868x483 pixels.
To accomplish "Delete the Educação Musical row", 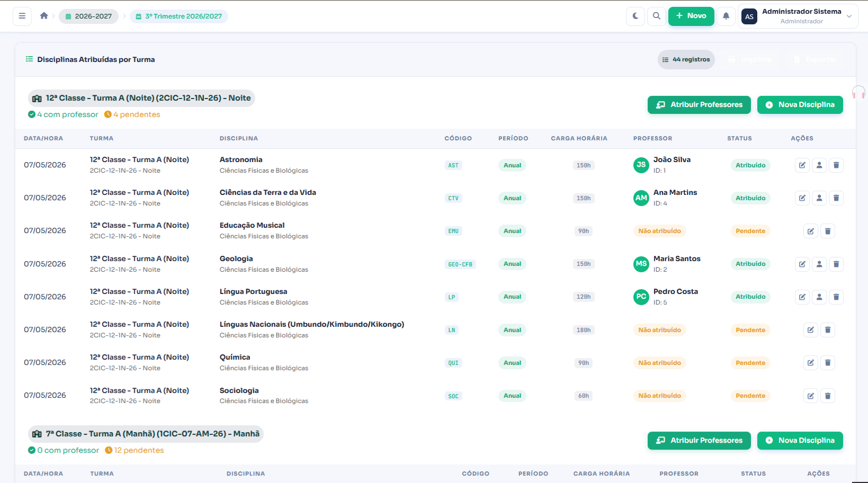I will coord(828,231).
